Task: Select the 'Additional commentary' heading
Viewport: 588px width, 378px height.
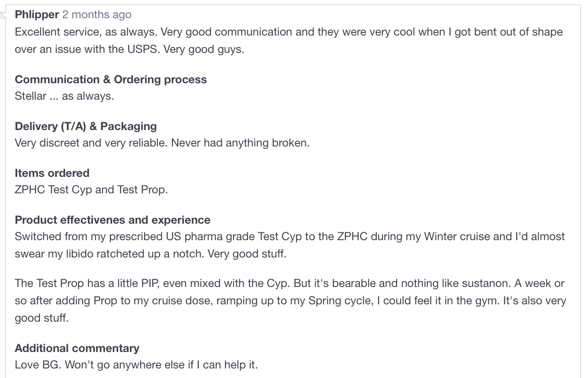Action: [77, 348]
